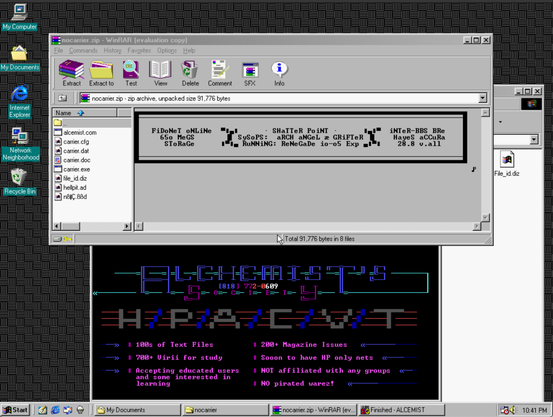Click the alcemist.com file icon
Image resolution: width=553 pixels, height=417 pixels.
(58, 132)
